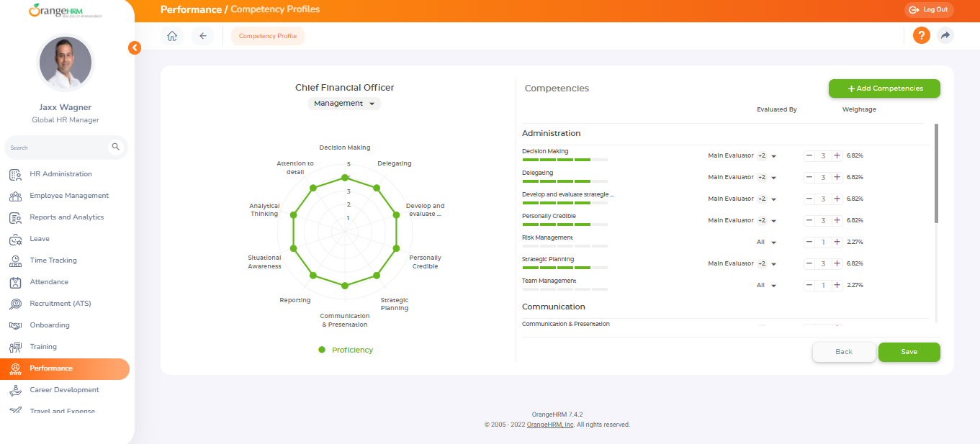This screenshot has height=444, width=980.
Task: Open the HR Administration sidebar icon
Action: [x=14, y=173]
